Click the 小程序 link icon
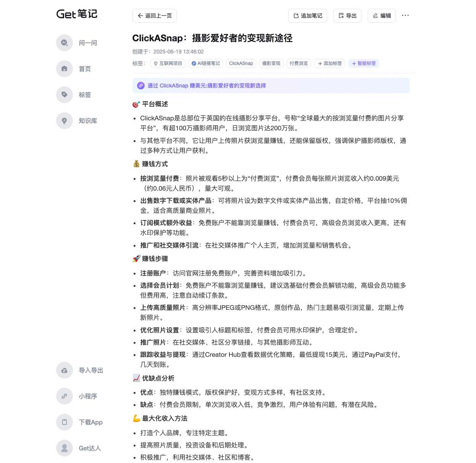 pyautogui.click(x=65, y=396)
